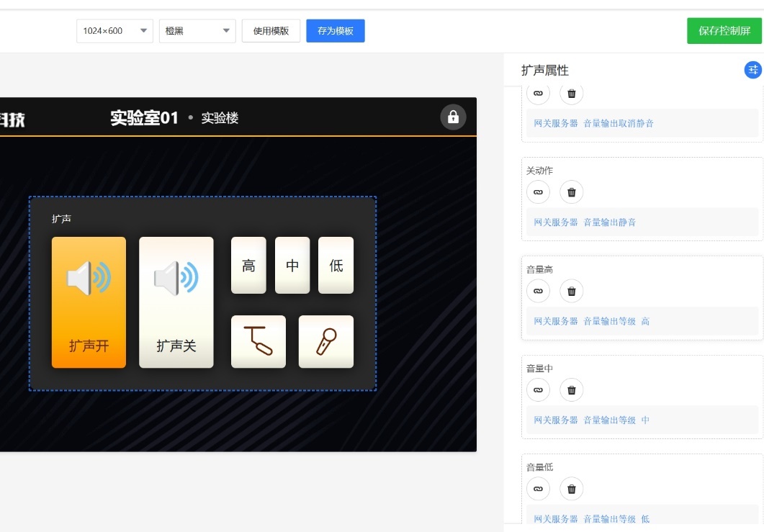Click the lock icon on the control screen
The image size is (764, 532).
pyautogui.click(x=453, y=117)
